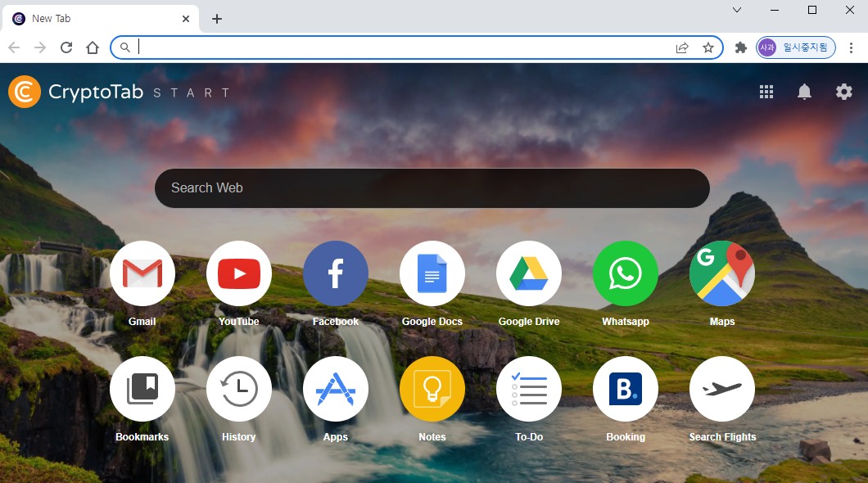Click the Search Web input box
This screenshot has height=483, width=868.
pos(432,188)
